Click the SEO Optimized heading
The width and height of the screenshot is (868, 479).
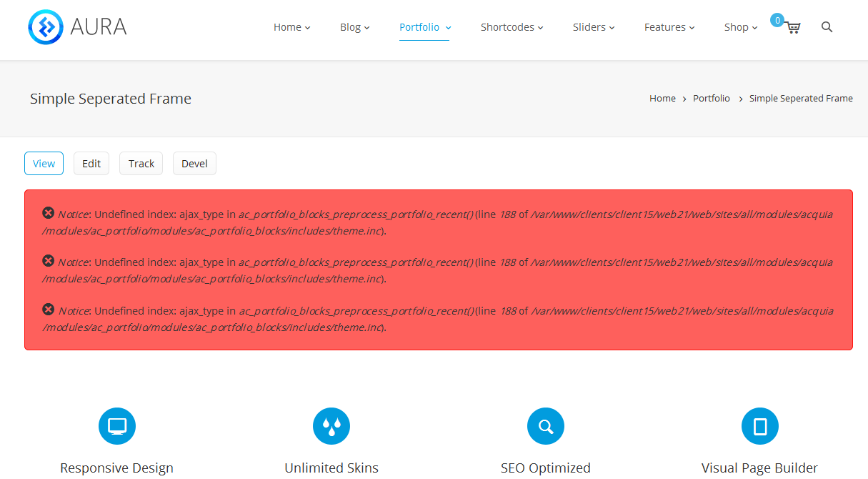[546, 468]
